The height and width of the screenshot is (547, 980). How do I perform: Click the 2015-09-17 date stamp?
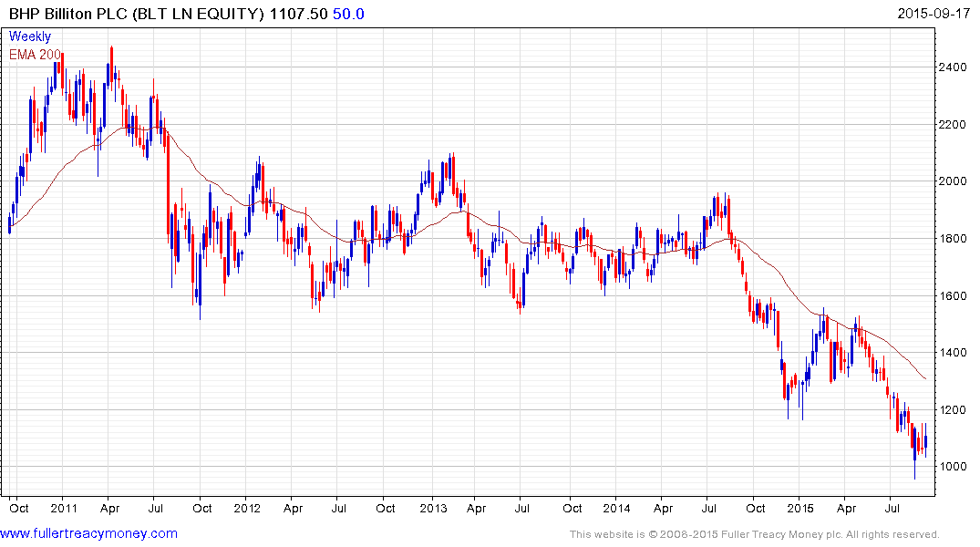(934, 13)
